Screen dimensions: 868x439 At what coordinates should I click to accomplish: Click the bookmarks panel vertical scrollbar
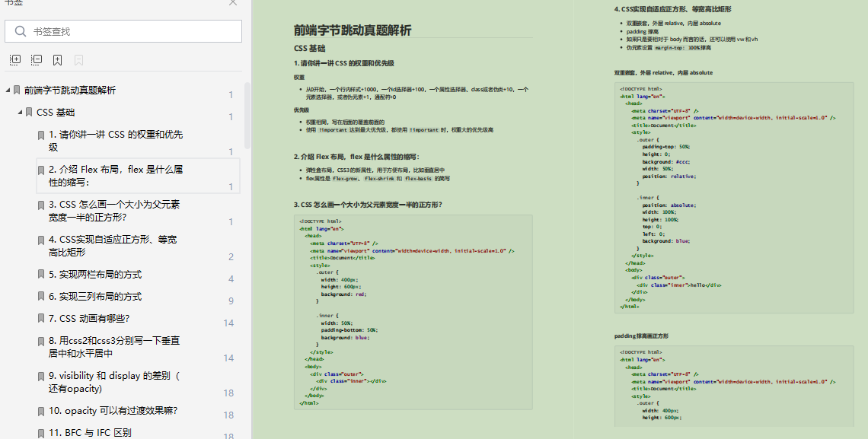click(247, 116)
